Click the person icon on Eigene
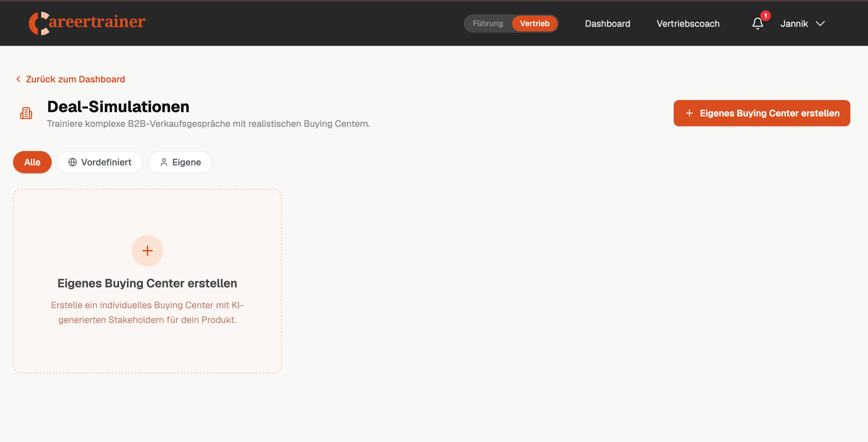Viewport: 868px width, 442px height. (x=164, y=162)
